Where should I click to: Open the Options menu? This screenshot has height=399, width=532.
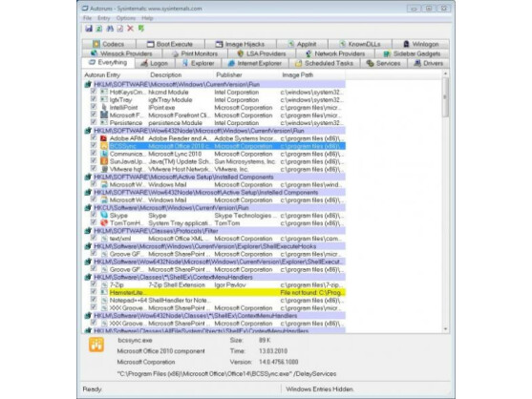click(126, 18)
